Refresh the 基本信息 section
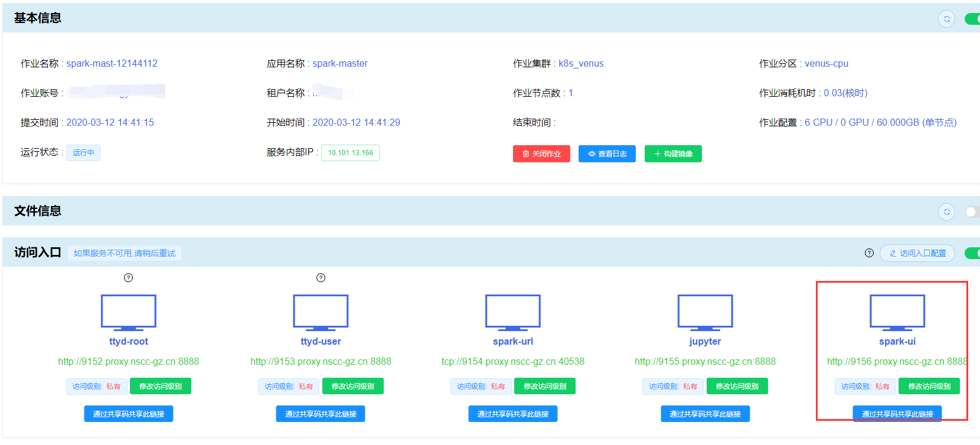This screenshot has height=445, width=980. [946, 19]
